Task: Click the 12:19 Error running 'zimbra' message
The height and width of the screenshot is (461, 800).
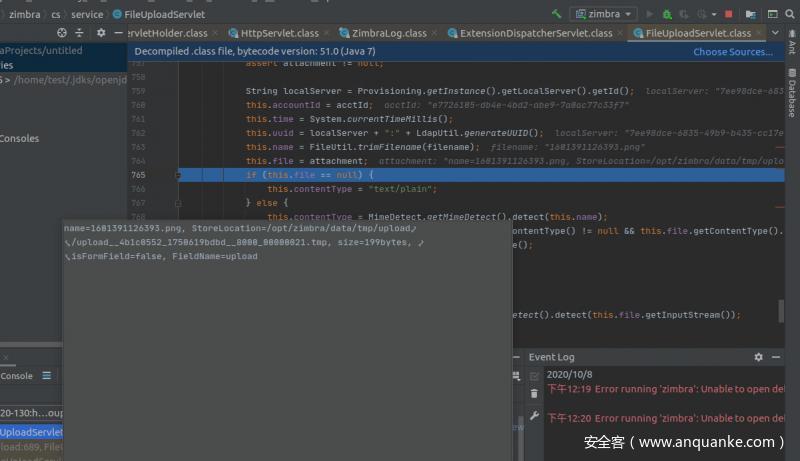Action: click(666, 389)
